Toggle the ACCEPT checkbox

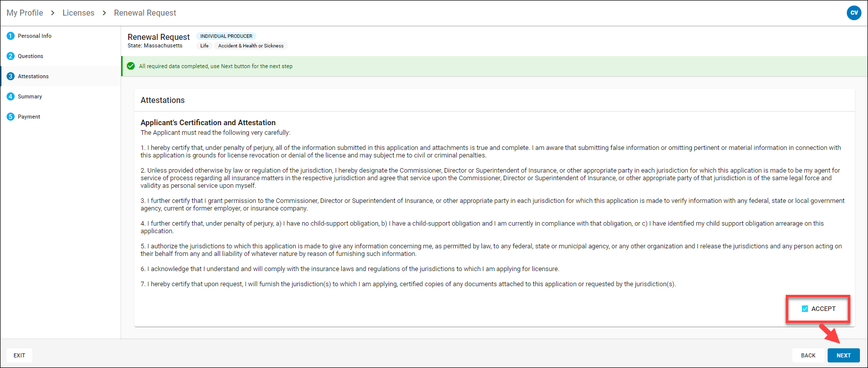pos(805,308)
